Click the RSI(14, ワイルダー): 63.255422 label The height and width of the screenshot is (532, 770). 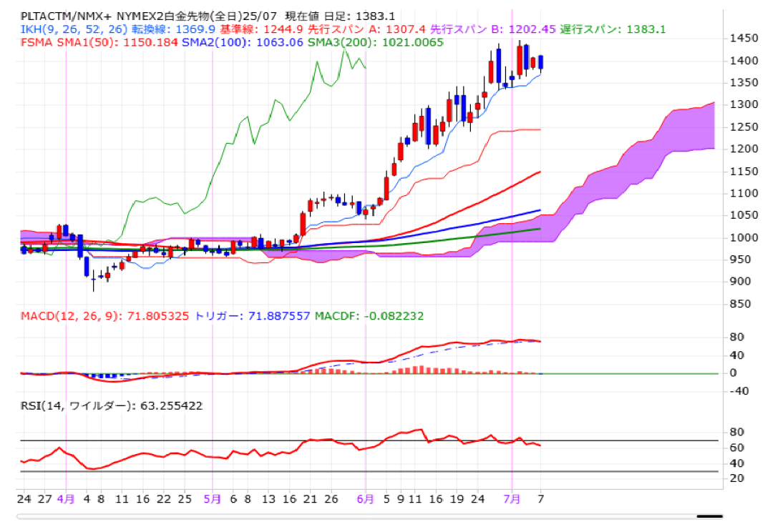[112, 406]
